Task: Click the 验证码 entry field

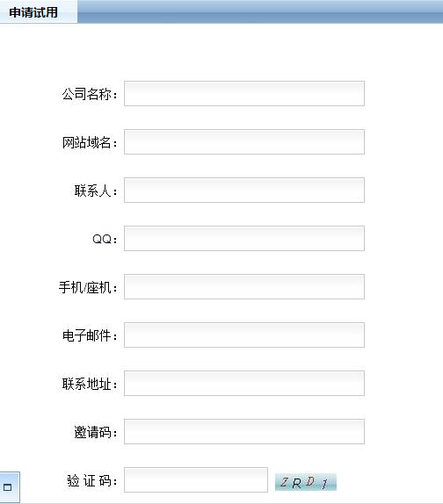Action: coord(196,480)
